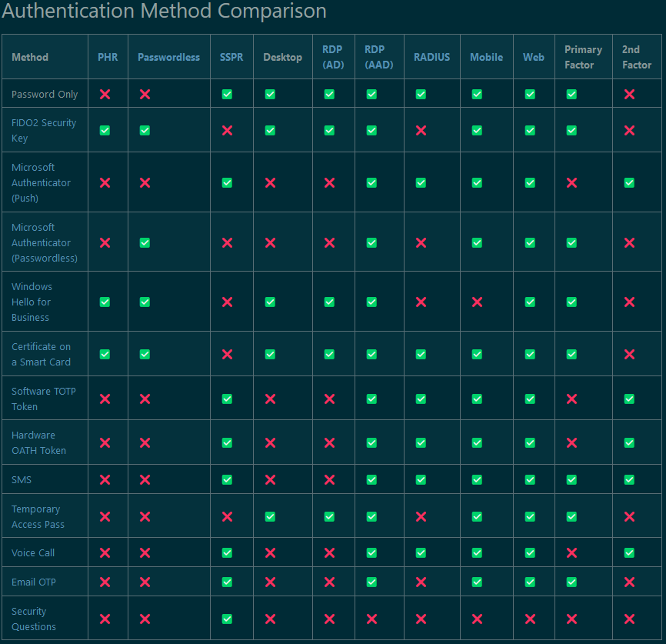The image size is (666, 644).
Task: Click the red X under RADIUS for Email OTP
Action: (419, 582)
